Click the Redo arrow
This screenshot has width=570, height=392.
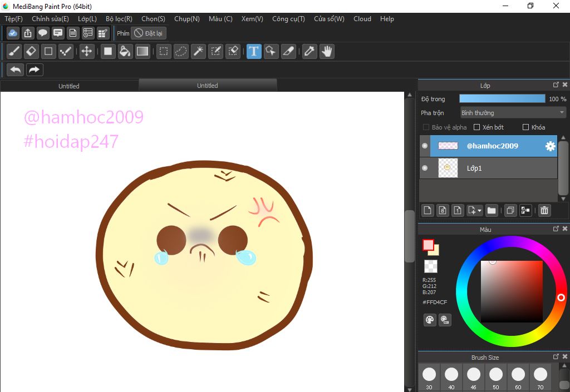[x=35, y=70]
